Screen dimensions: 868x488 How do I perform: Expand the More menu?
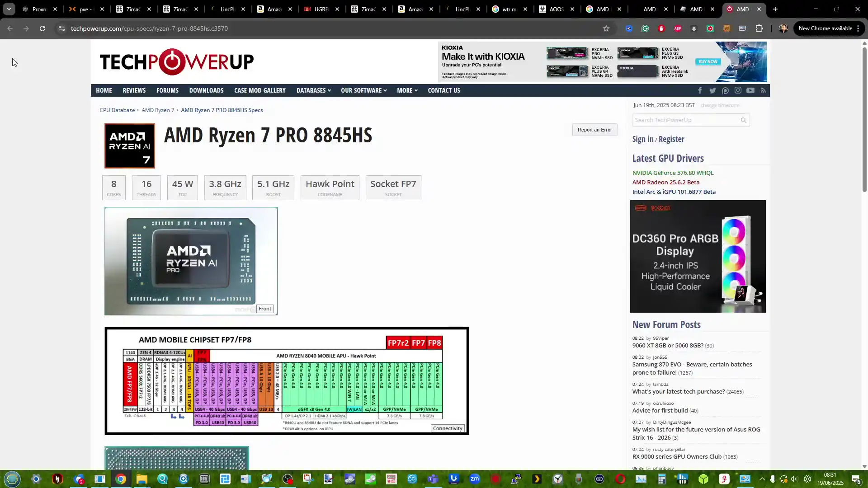(x=407, y=90)
